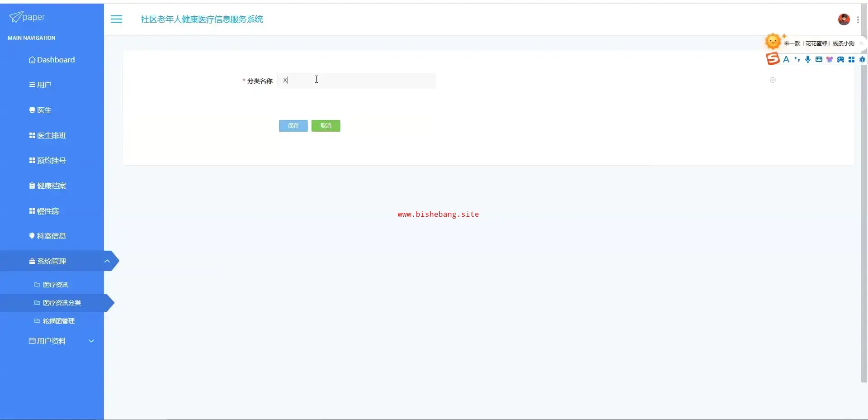868x420 pixels.
Task: Click the paper logo in sidebar
Action: (27, 17)
